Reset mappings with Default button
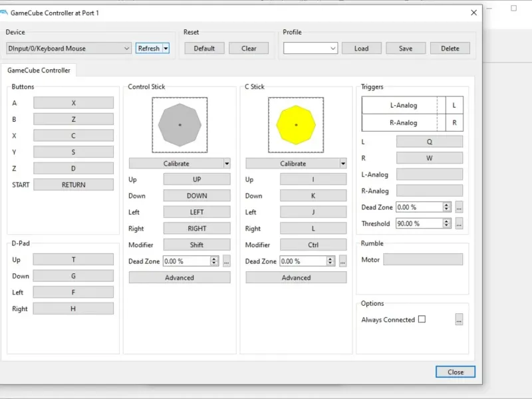The width and height of the screenshot is (532, 399). tap(204, 49)
